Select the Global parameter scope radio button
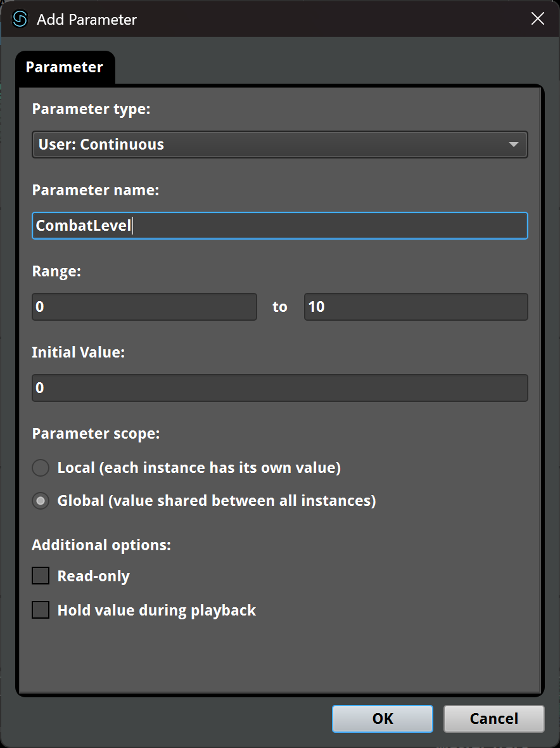This screenshot has width=560, height=748. [x=41, y=501]
